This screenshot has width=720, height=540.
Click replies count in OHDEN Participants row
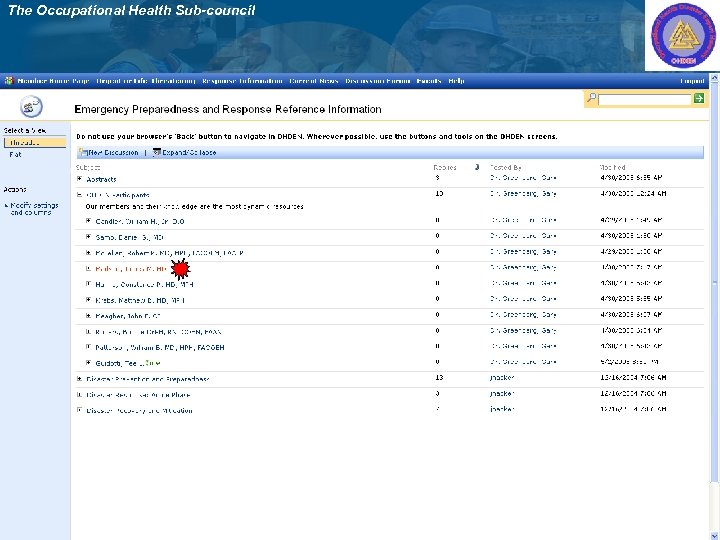tap(439, 194)
